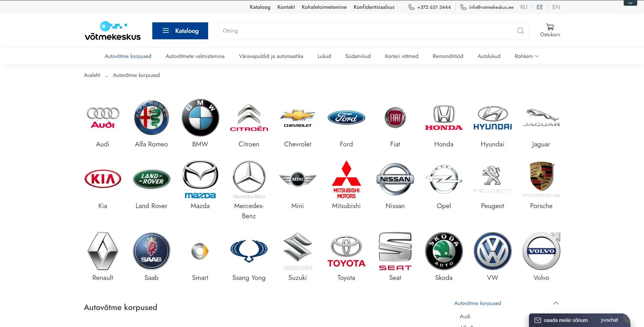Pick the Smart logo

[x=200, y=251]
